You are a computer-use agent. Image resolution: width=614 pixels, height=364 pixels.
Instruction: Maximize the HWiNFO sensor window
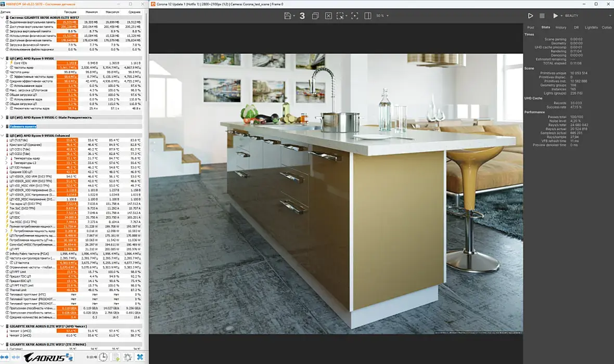(131, 4)
